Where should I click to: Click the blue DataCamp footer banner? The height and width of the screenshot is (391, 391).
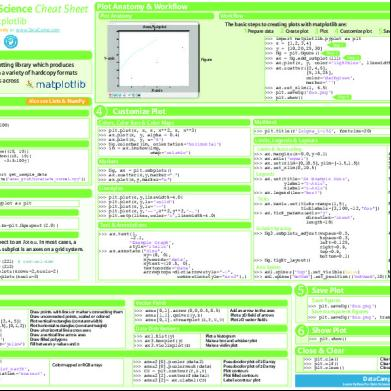pos(343,381)
